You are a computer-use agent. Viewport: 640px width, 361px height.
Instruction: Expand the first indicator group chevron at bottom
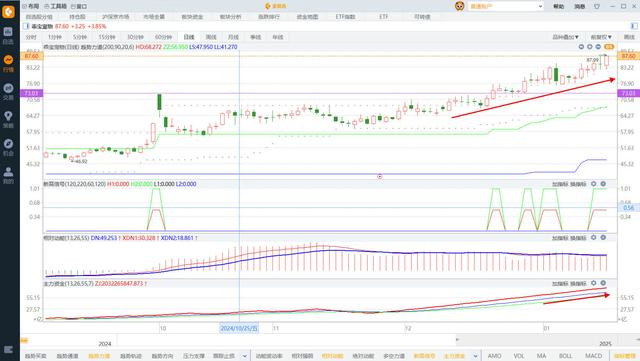click(244, 356)
